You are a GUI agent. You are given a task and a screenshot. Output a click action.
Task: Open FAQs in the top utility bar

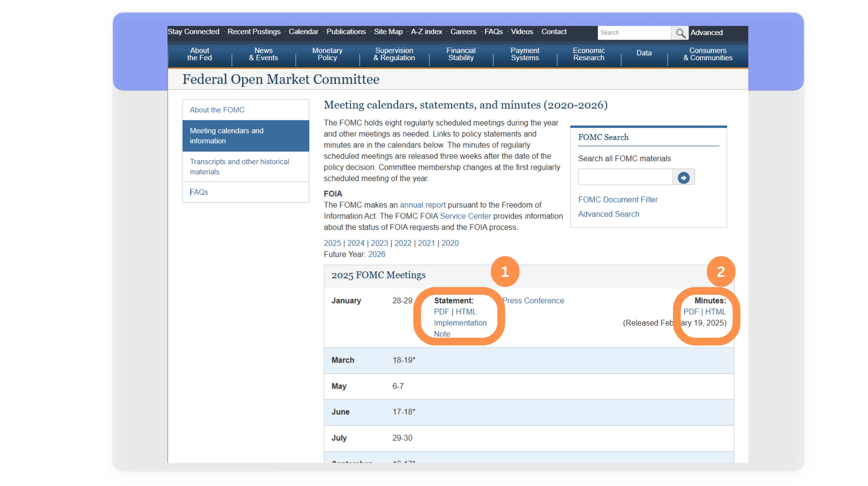coord(493,32)
